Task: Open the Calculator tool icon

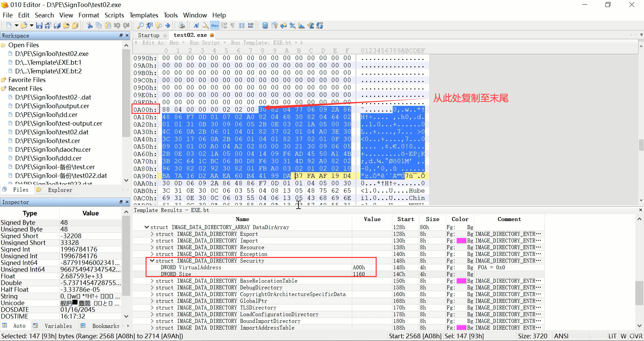Action: [265, 25]
